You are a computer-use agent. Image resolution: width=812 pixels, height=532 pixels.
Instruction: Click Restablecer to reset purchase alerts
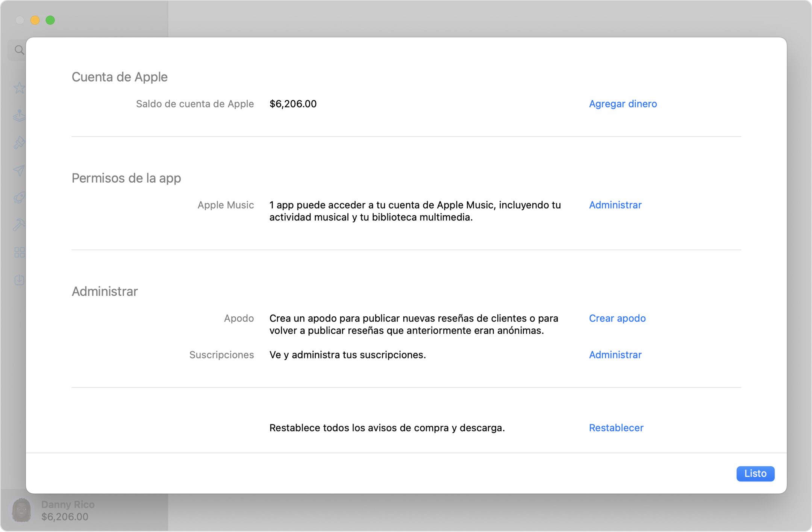click(616, 428)
